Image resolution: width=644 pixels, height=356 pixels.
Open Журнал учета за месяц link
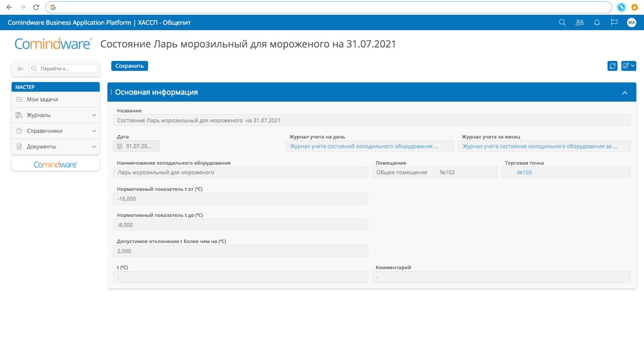pyautogui.click(x=540, y=146)
